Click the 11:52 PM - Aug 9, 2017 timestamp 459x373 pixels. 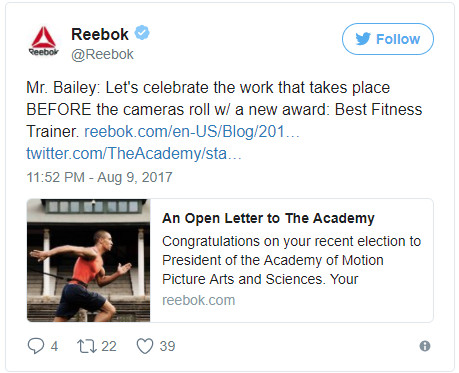[99, 177]
